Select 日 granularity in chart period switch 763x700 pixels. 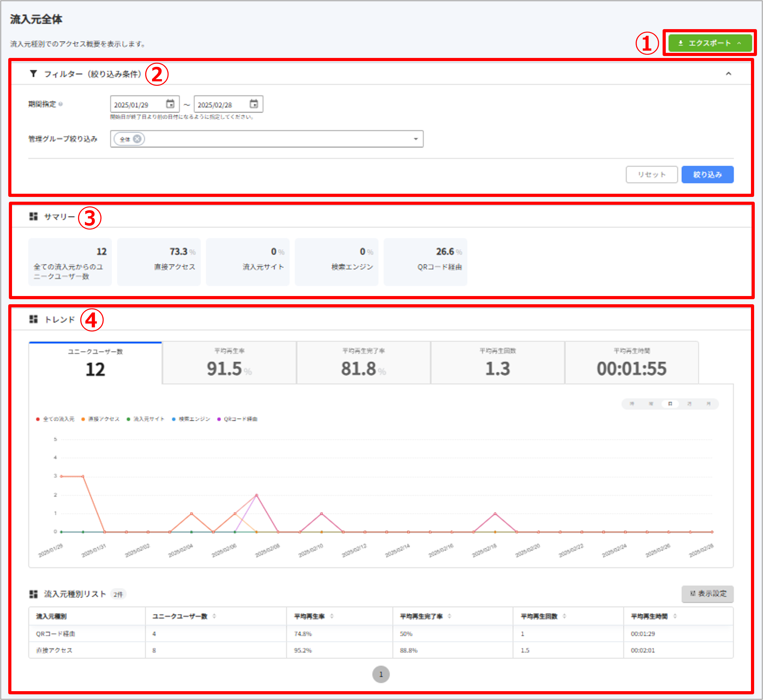coord(670,404)
